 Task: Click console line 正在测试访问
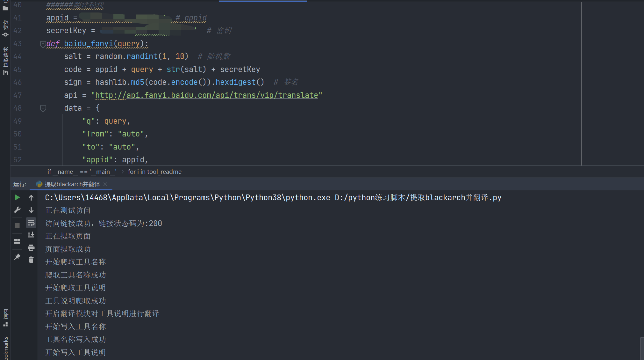tap(68, 210)
